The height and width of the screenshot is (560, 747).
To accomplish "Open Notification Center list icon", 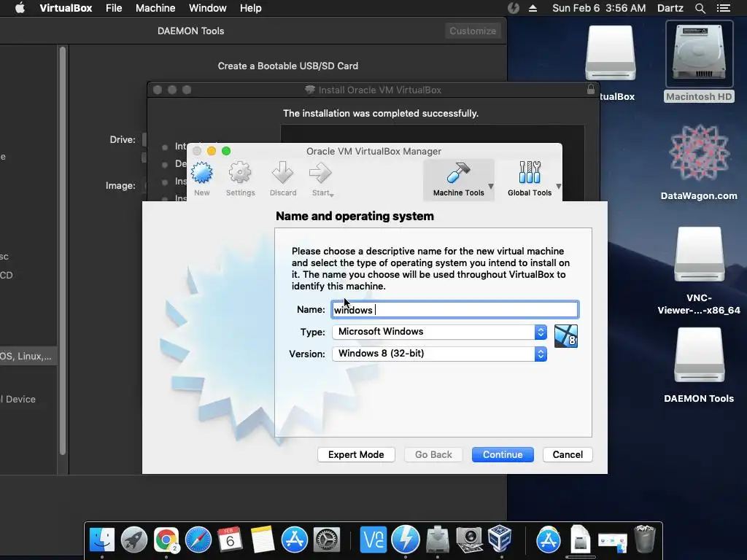I will pos(724,8).
